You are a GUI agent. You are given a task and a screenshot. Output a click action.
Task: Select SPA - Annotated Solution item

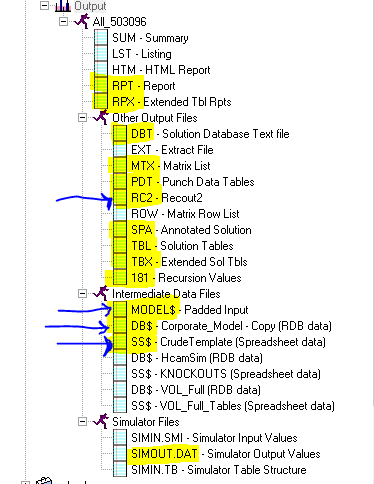pos(191,230)
